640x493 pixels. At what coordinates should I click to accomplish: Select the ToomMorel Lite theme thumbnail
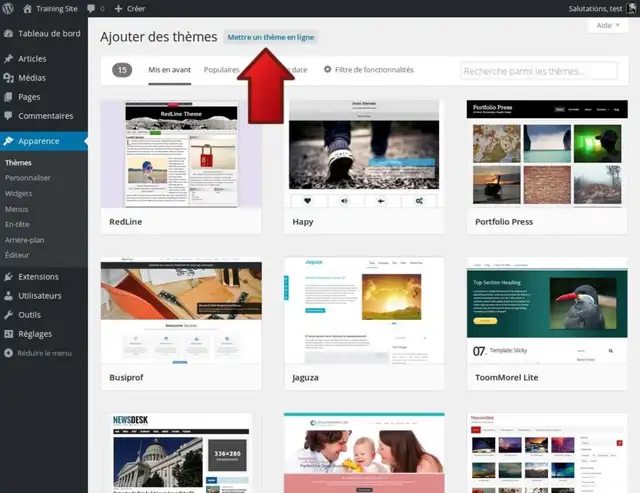click(x=547, y=310)
